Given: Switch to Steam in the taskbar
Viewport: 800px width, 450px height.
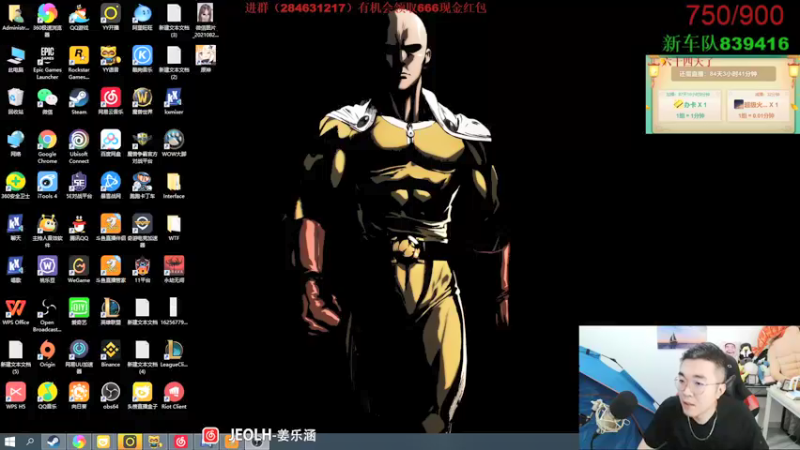Looking at the screenshot, I should [x=53, y=442].
